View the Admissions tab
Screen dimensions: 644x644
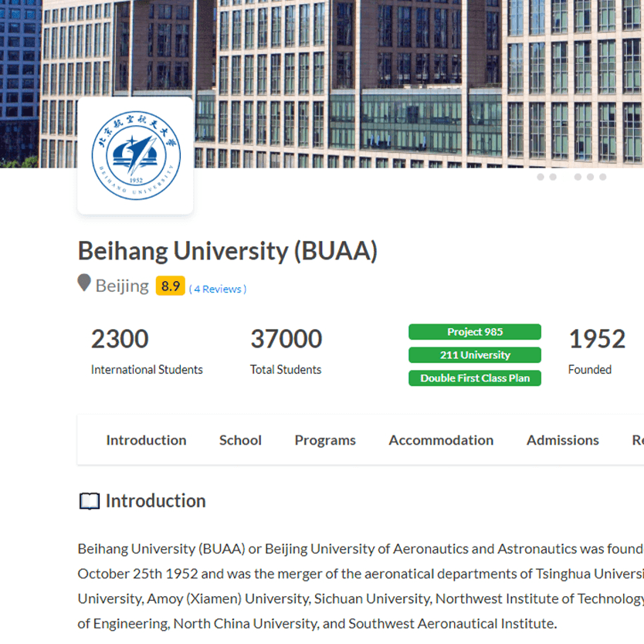click(x=562, y=440)
